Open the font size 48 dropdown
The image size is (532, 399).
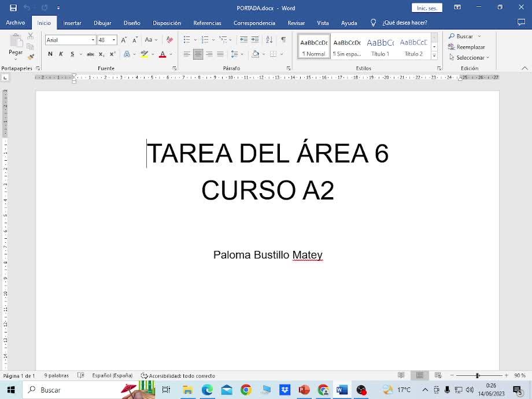pyautogui.click(x=114, y=40)
